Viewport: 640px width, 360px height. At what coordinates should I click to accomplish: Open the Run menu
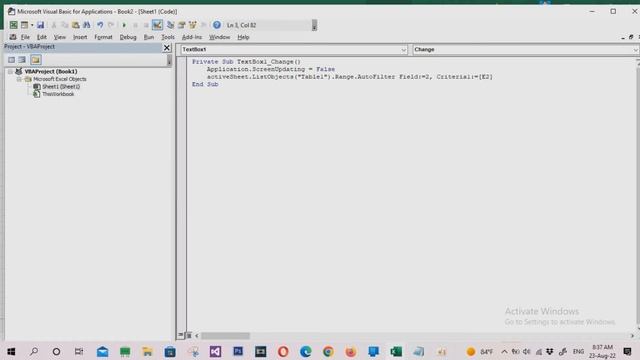(x=149, y=37)
